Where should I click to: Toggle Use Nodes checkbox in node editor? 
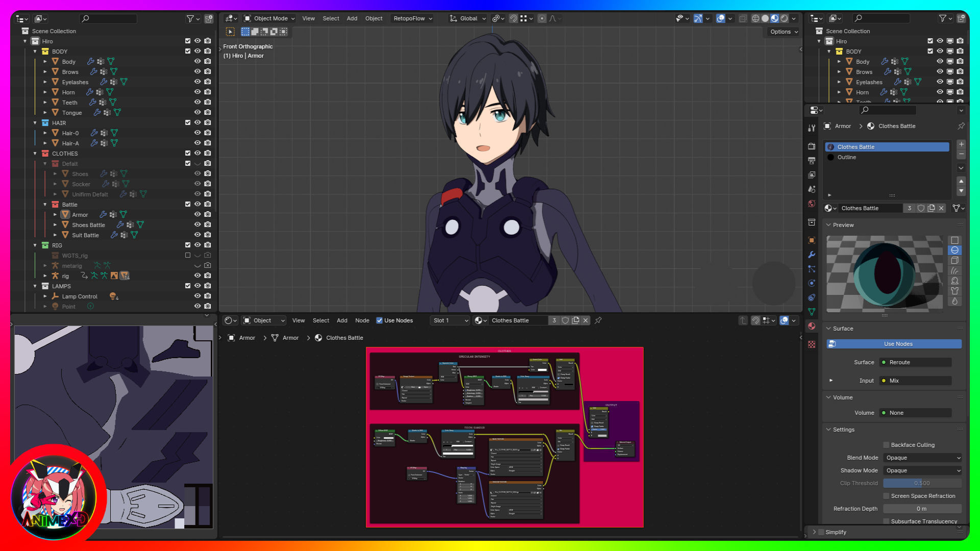(x=379, y=320)
